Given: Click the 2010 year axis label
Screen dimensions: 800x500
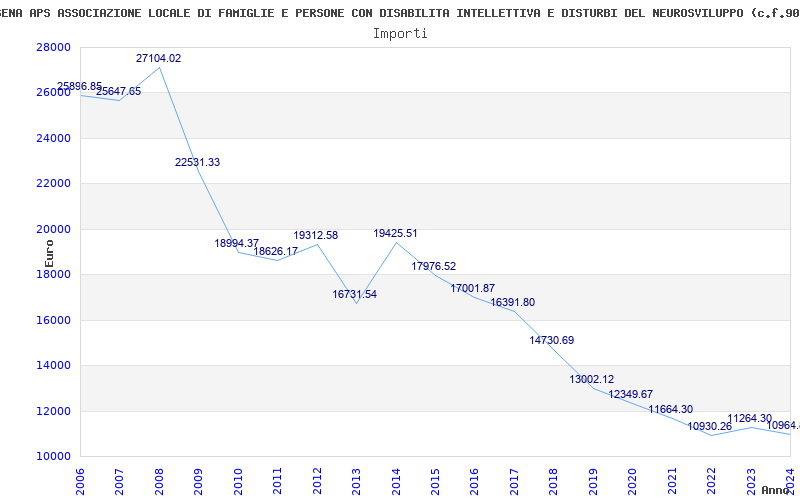Looking at the screenshot, I should pos(238,482).
